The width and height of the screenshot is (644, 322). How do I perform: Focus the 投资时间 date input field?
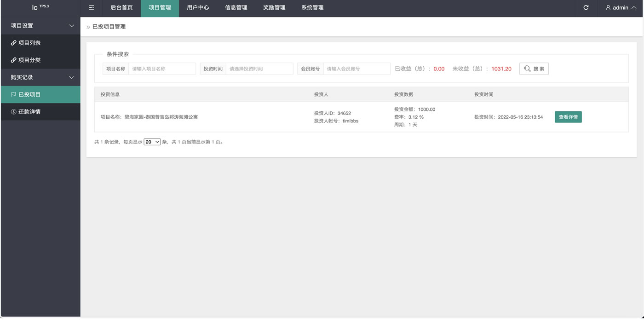click(259, 69)
